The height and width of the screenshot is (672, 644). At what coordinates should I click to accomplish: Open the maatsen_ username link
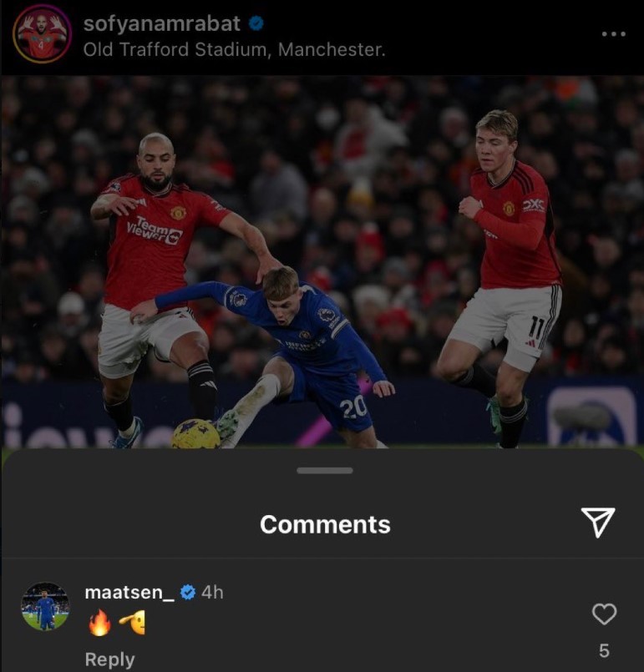[129, 593]
